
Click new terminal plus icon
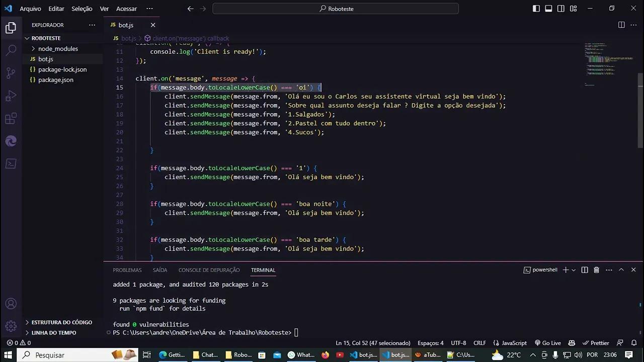[566, 270]
